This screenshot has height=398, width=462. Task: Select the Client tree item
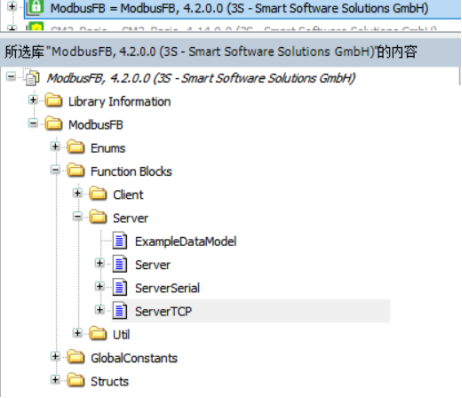pos(128,195)
